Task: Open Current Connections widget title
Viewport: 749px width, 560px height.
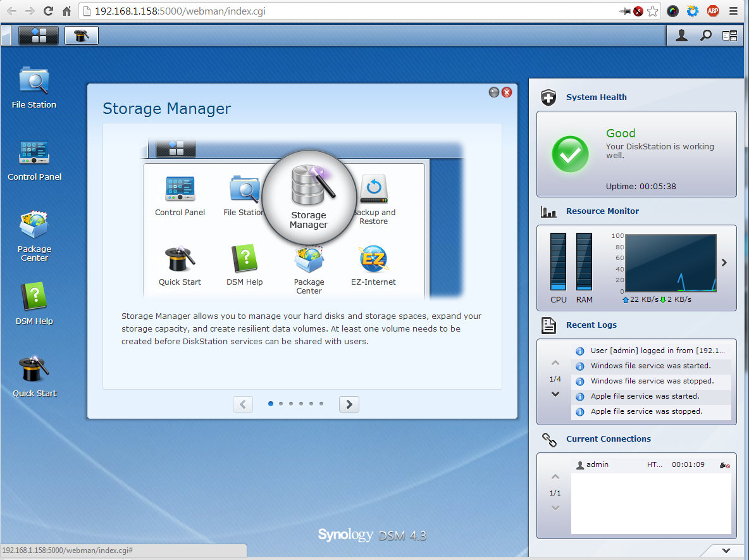Action: (x=608, y=439)
